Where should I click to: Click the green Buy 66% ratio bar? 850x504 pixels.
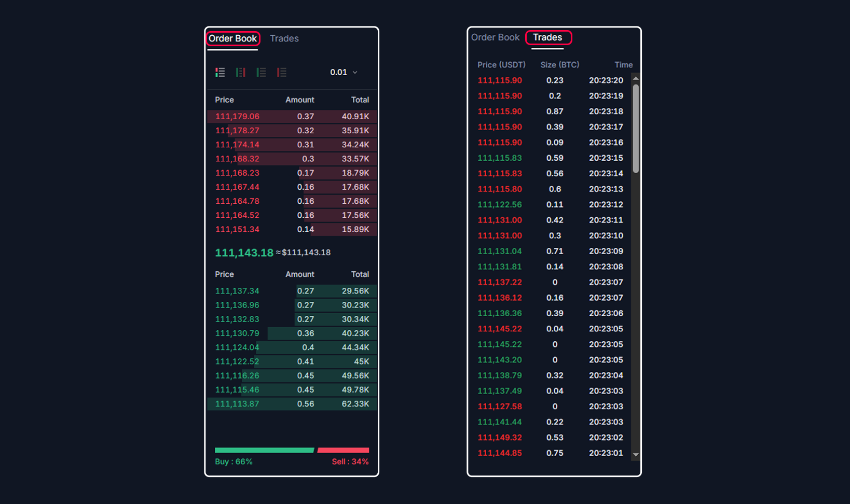[264, 450]
